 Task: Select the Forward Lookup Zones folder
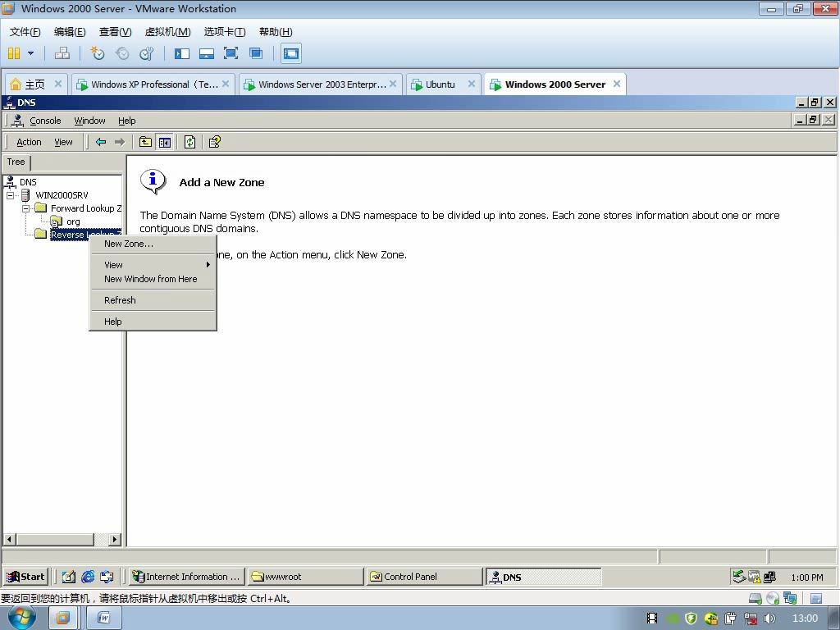[85, 208]
